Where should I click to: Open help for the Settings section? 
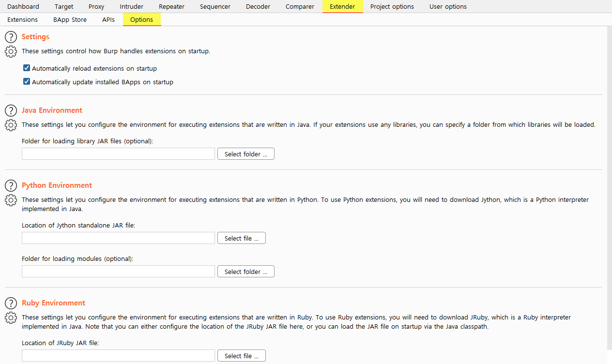click(x=11, y=37)
